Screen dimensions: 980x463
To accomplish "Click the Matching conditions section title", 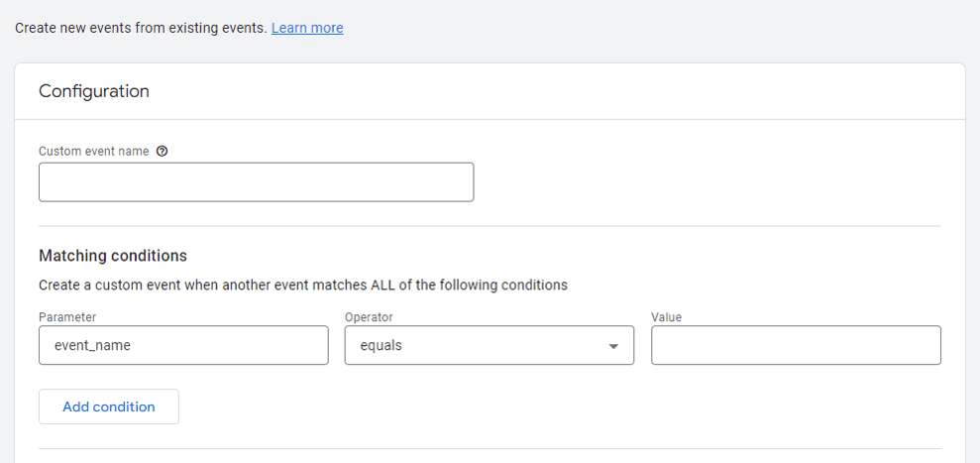I will 113,256.
